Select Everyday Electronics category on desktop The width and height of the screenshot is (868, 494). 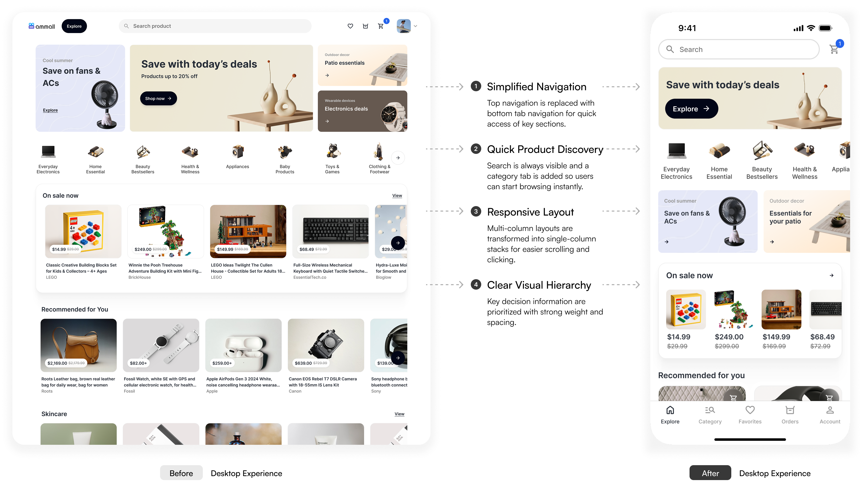coord(48,159)
